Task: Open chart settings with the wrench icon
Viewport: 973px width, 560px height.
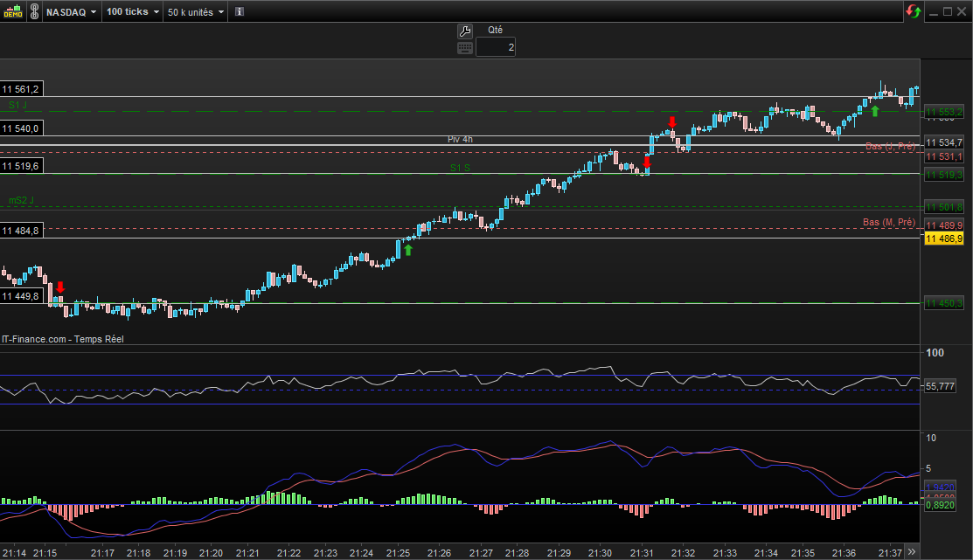Action: [x=464, y=31]
